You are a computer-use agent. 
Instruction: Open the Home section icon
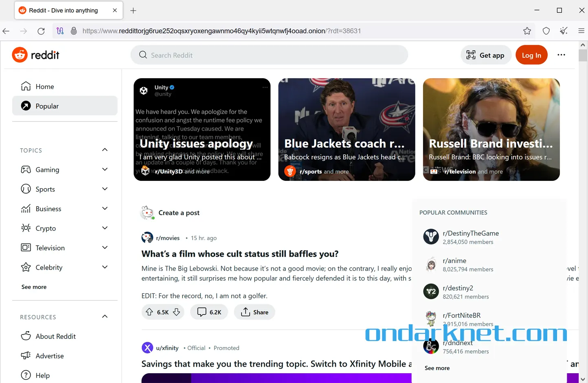(x=25, y=86)
